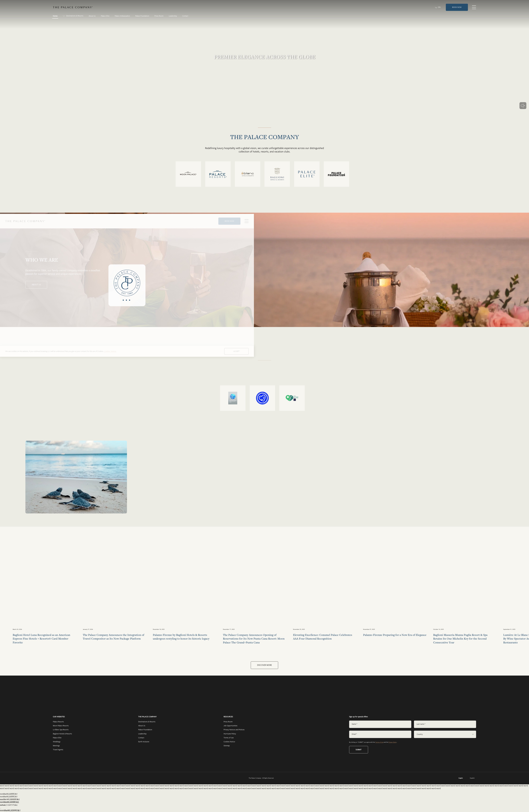This screenshot has height=812, width=529.
Task: Submit the special offers signup form
Action: coord(359,750)
